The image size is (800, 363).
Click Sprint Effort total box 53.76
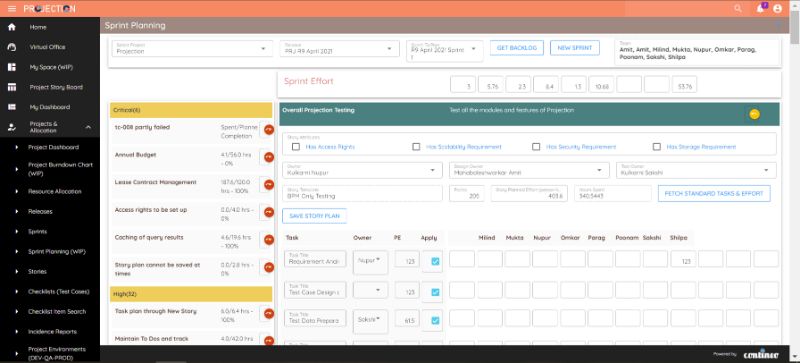point(684,85)
